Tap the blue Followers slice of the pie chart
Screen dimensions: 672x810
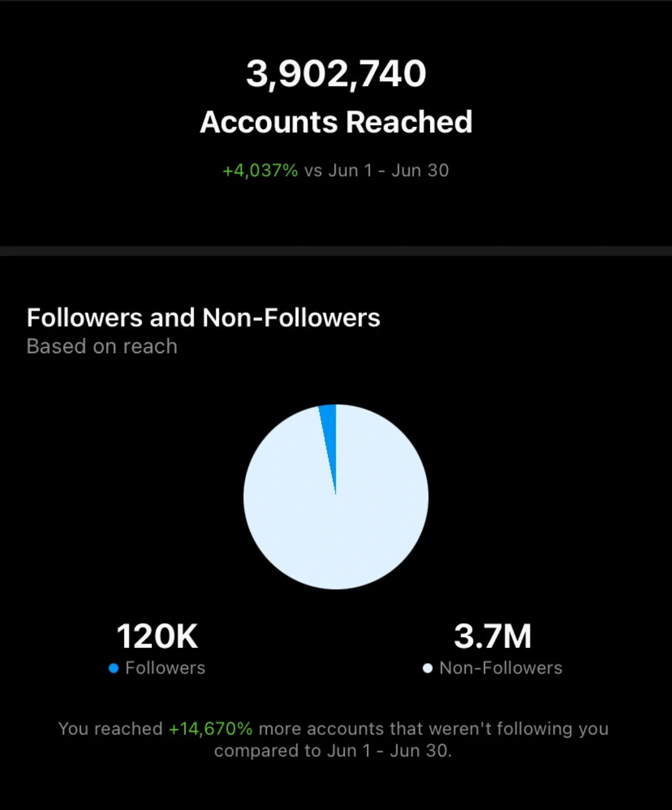point(330,422)
